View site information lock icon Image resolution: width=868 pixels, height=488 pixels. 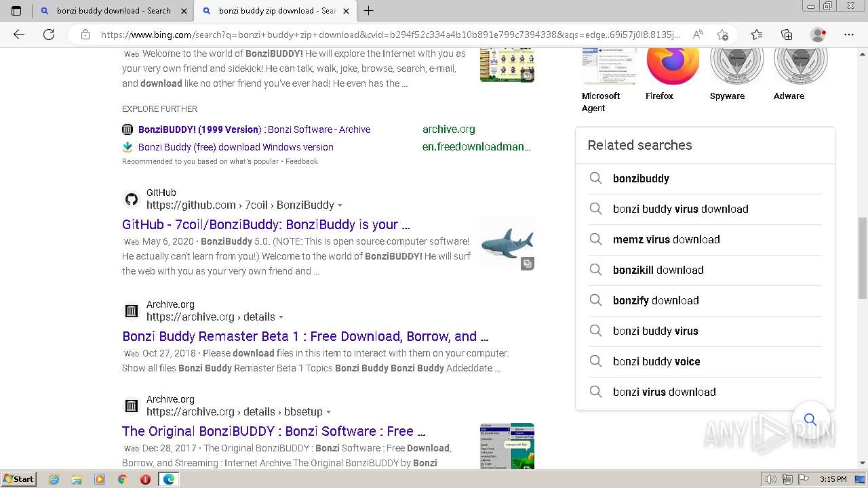click(x=85, y=35)
